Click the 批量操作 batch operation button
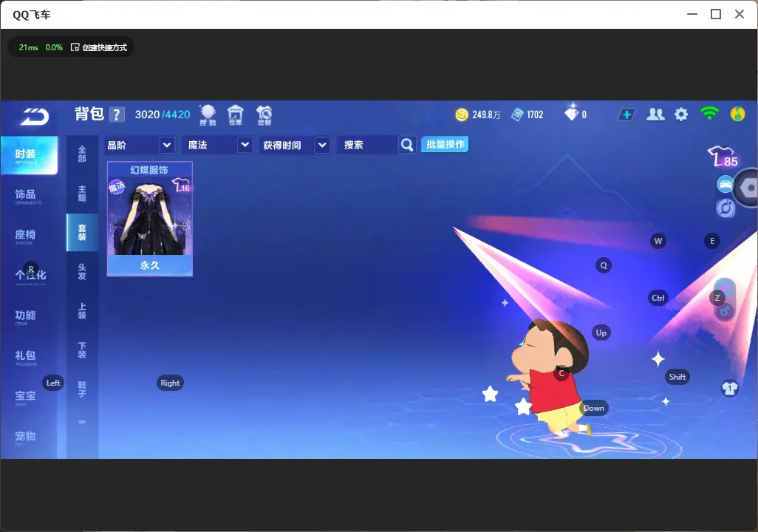Image resolution: width=758 pixels, height=532 pixels. click(x=445, y=144)
